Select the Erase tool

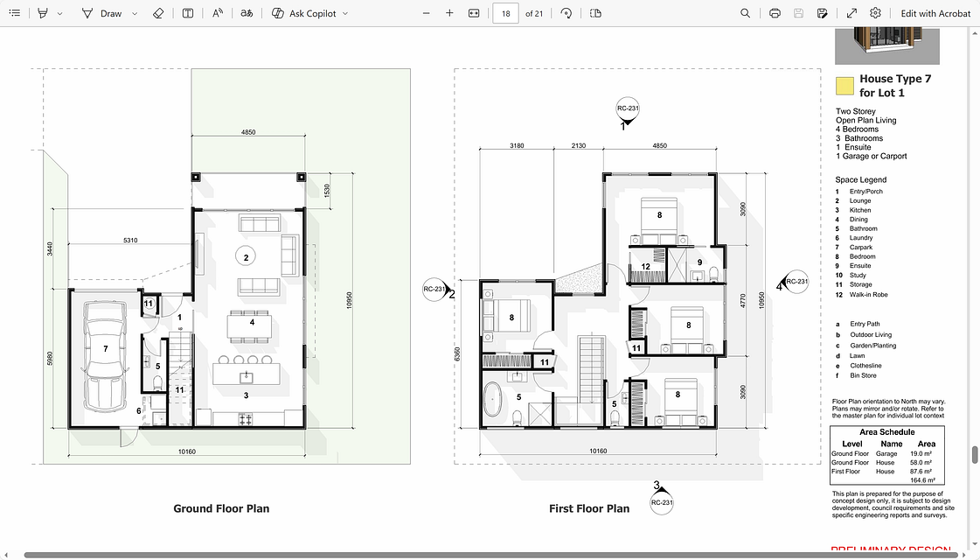pos(157,13)
